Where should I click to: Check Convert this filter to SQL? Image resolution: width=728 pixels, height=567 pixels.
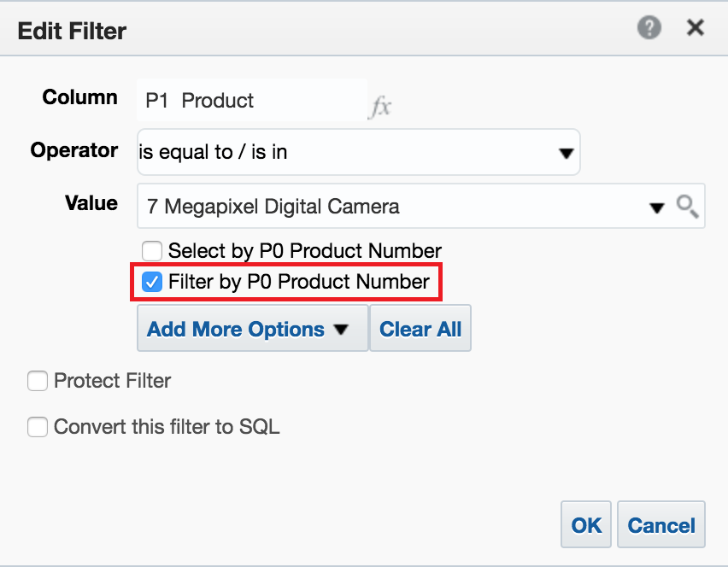[38, 426]
